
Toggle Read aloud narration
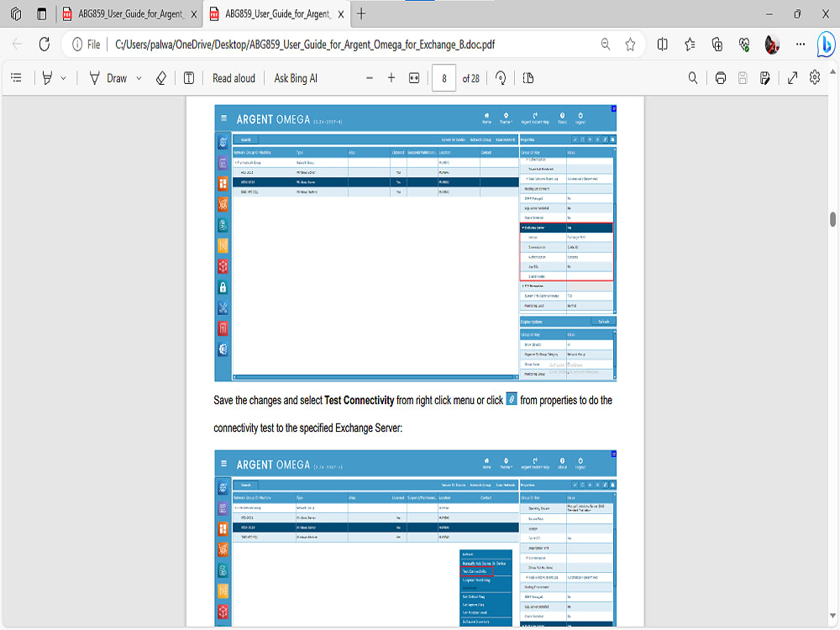pos(234,77)
